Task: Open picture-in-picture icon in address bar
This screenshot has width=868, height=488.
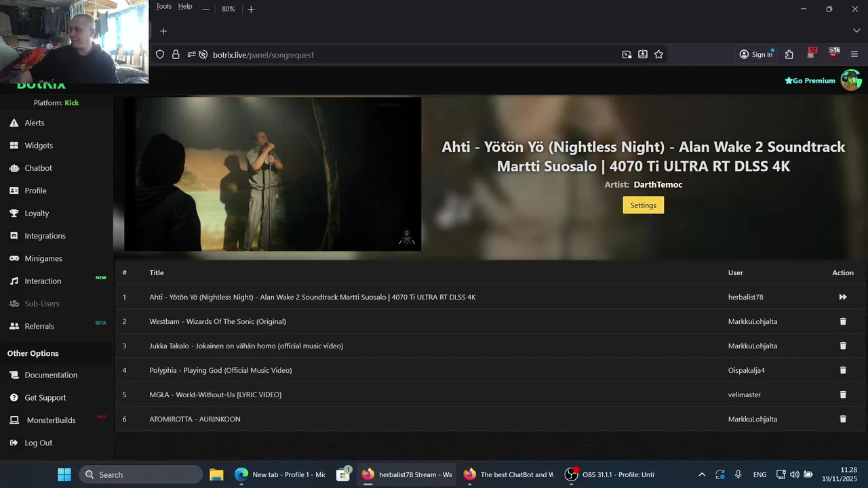Action: [627, 55]
